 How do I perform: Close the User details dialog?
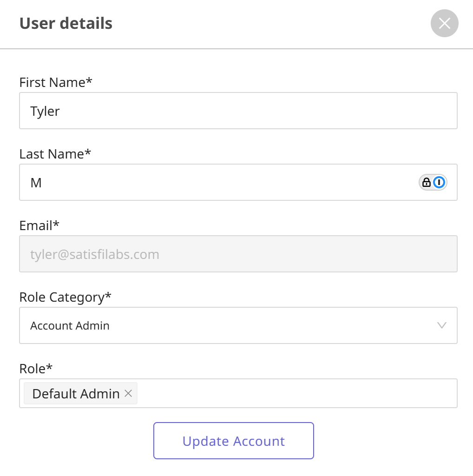click(444, 23)
